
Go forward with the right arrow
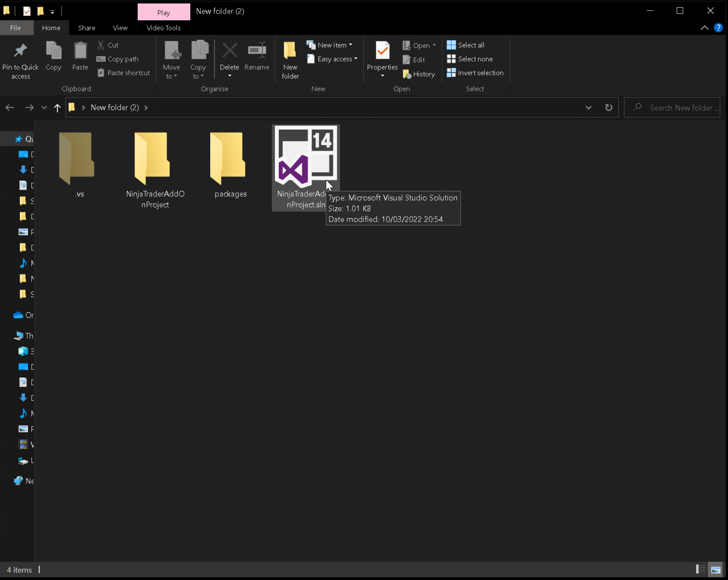[29, 107]
